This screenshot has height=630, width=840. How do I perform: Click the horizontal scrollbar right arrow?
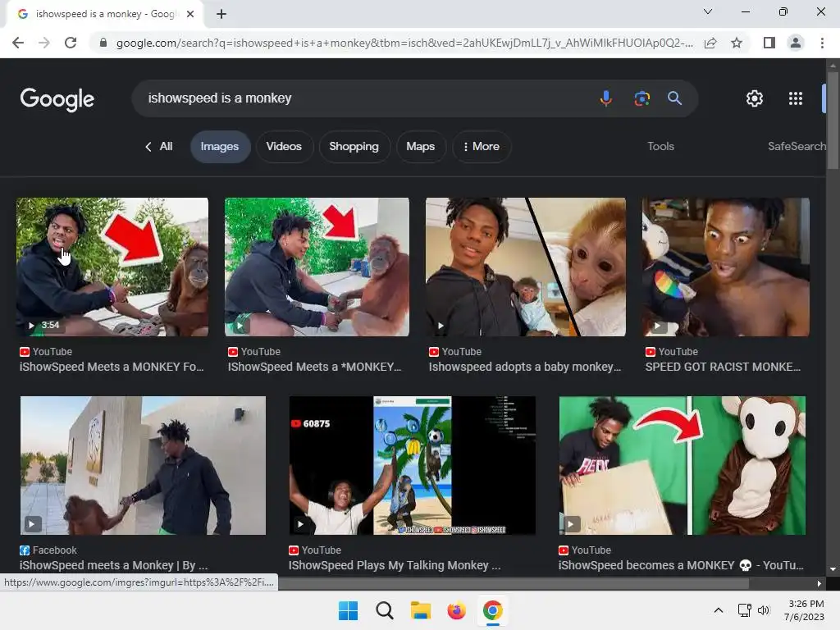pyautogui.click(x=819, y=583)
